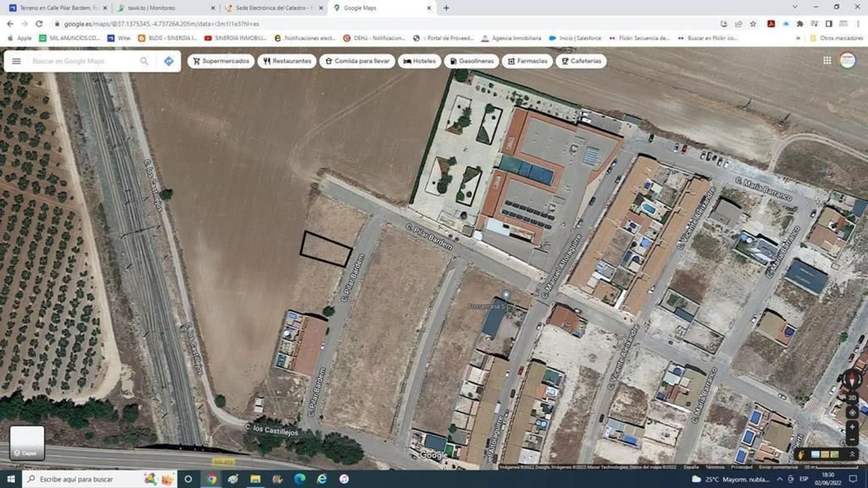
Task: Zoom in using the plus button
Action: pos(852,427)
